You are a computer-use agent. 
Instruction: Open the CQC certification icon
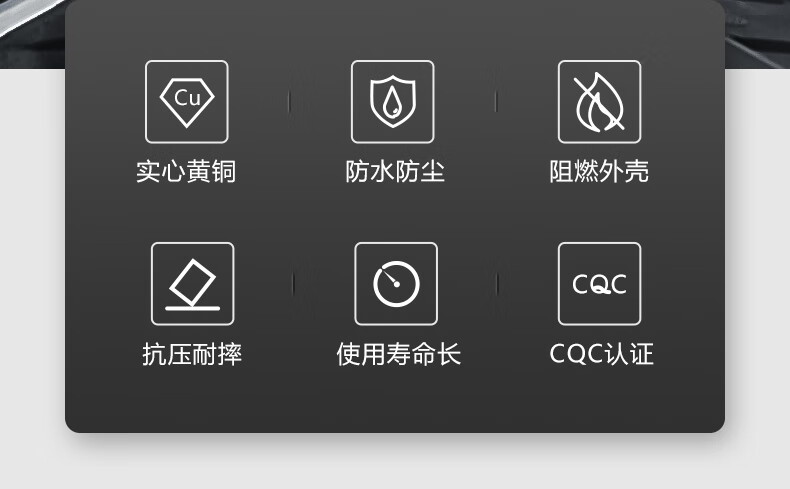[x=600, y=284]
